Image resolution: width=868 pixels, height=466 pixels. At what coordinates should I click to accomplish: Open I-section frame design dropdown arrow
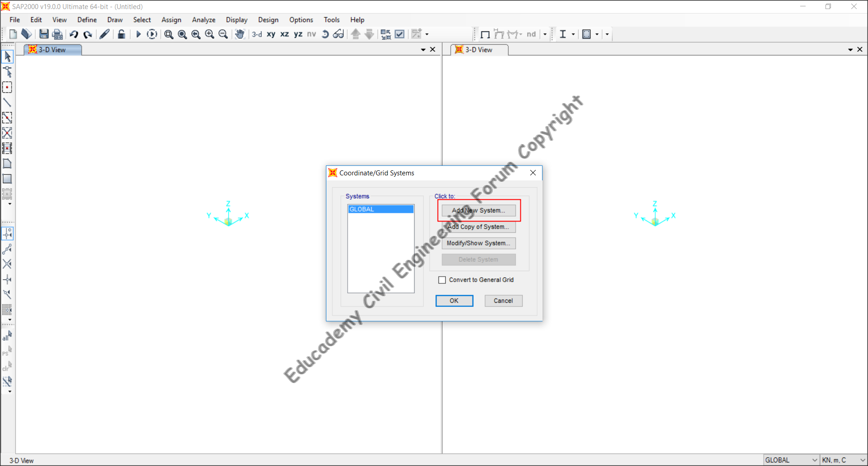(573, 34)
